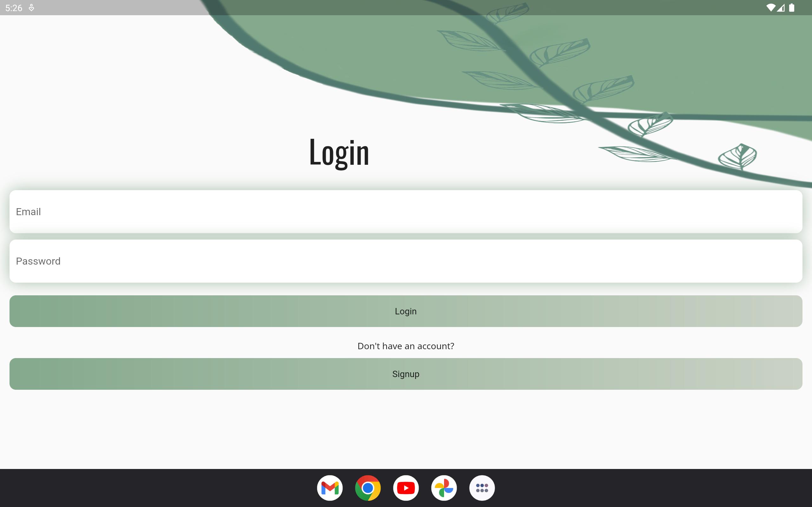Tap the "Don't have an account?" text
Screen dimensions: 812x507
[406, 346]
